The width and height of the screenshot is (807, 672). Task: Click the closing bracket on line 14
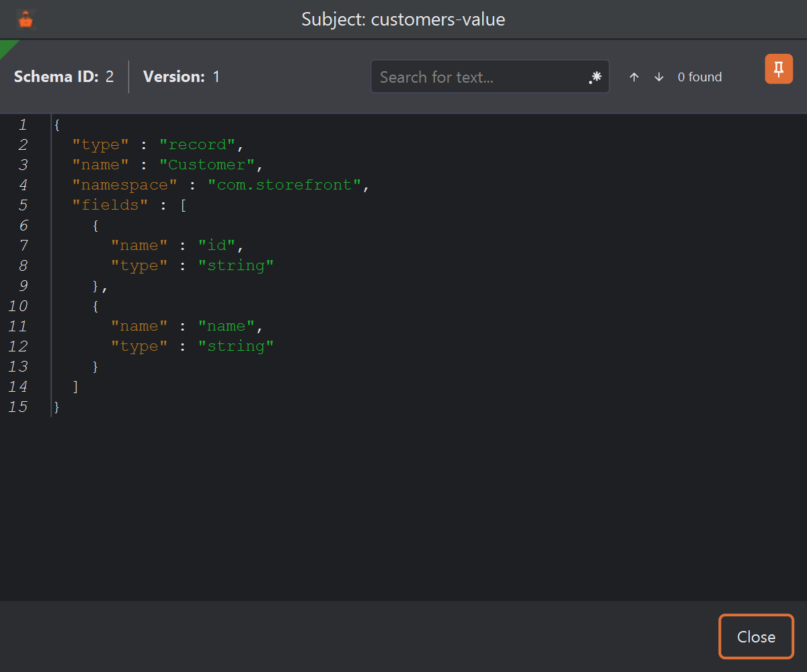(75, 386)
